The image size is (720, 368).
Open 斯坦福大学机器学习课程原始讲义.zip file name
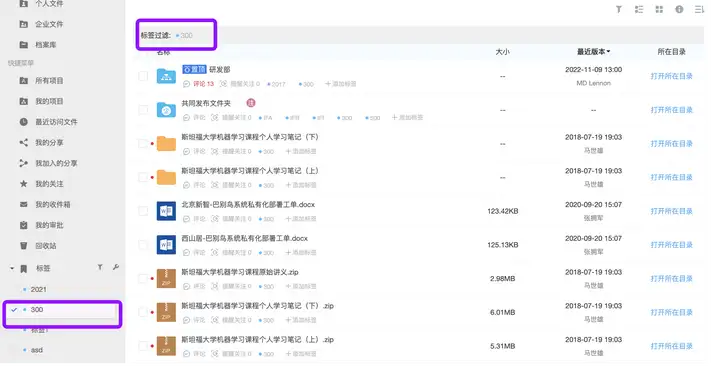tap(240, 272)
